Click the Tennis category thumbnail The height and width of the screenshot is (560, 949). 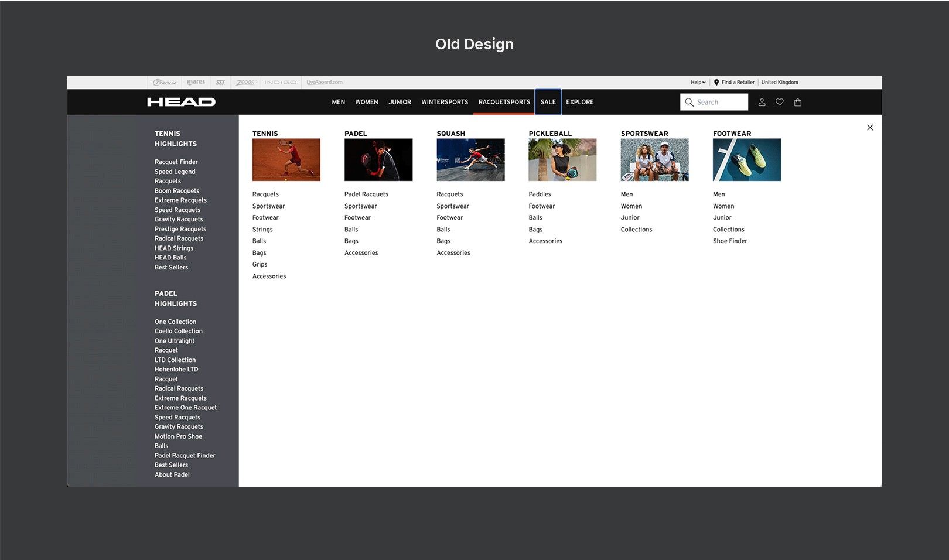point(286,159)
